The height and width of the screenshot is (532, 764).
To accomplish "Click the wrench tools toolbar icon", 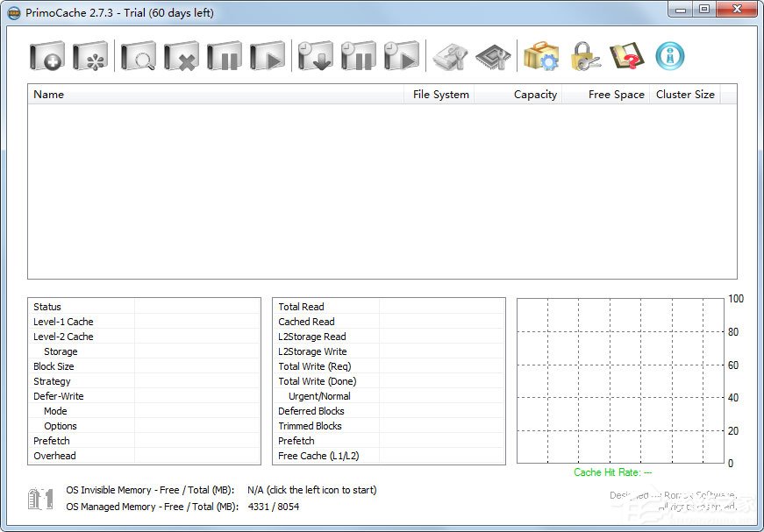I will 451,57.
